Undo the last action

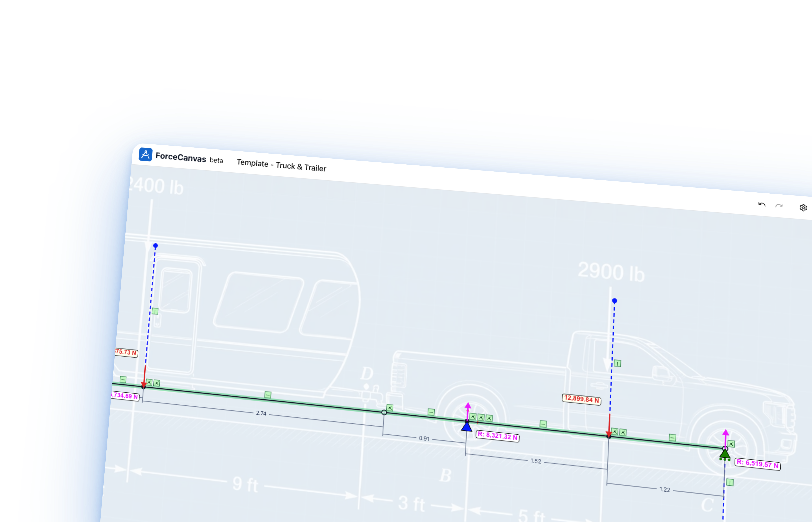tap(762, 204)
